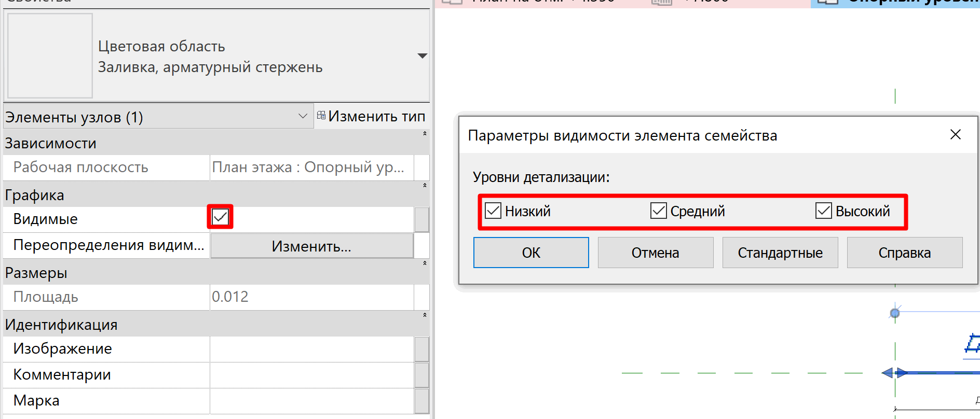Click the value План этажа : Опорный ур...
This screenshot has width=980, height=419.
coord(308,167)
